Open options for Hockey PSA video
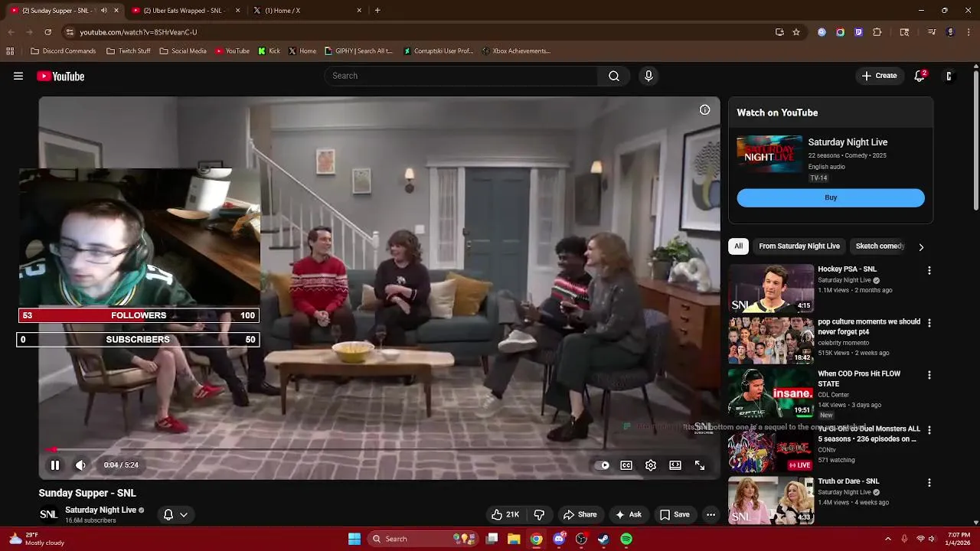Image resolution: width=980 pixels, height=551 pixels. 929,271
